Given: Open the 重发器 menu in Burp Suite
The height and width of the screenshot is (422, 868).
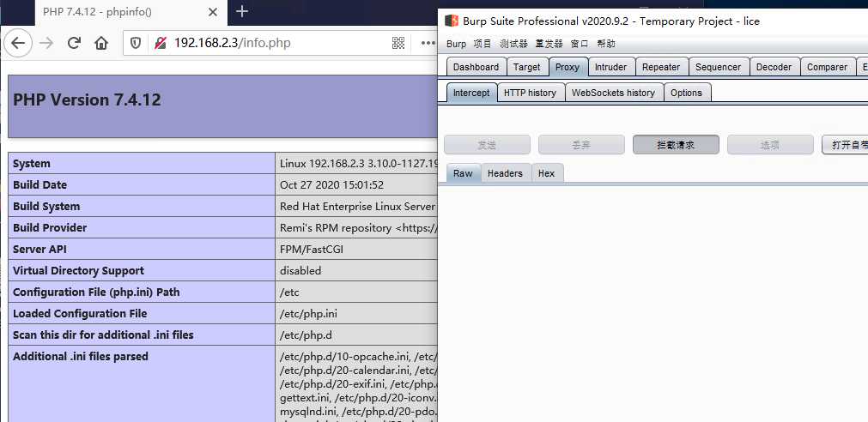Looking at the screenshot, I should click(x=549, y=44).
